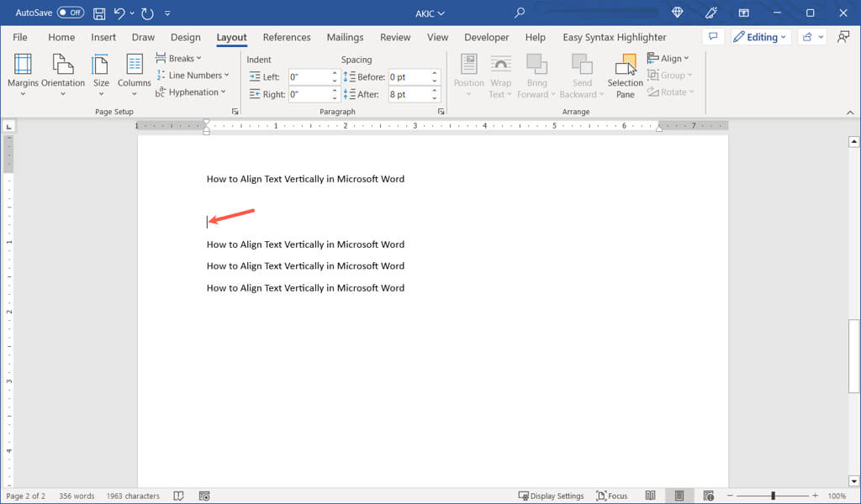Viewport: 861px width, 504px height.
Task: Switch to the References tab
Action: (x=287, y=37)
